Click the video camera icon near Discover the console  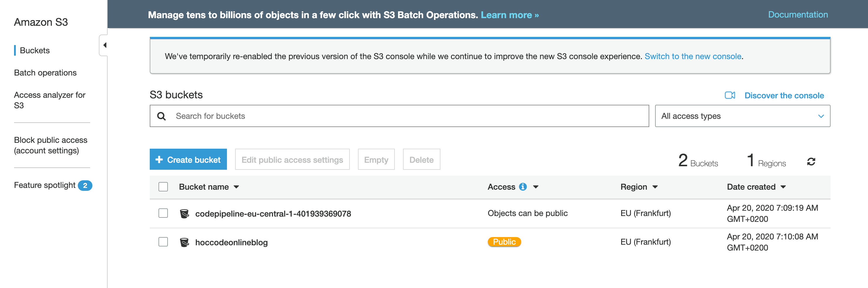tap(729, 95)
